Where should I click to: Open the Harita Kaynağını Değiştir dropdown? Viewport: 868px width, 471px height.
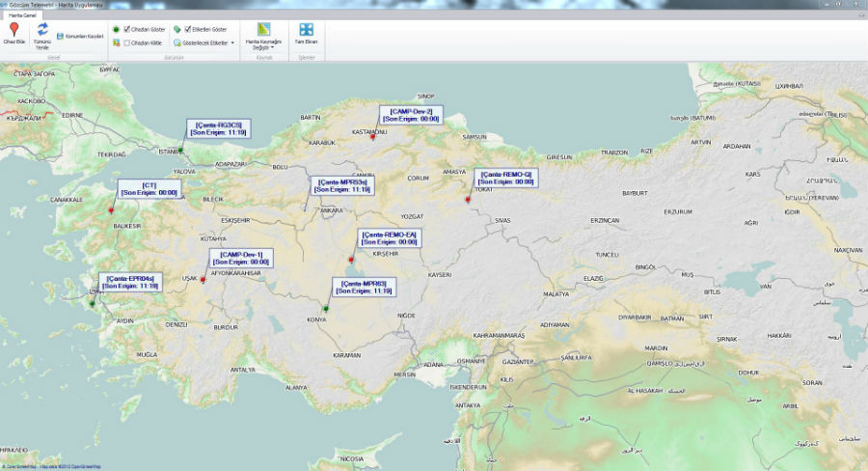[x=264, y=37]
